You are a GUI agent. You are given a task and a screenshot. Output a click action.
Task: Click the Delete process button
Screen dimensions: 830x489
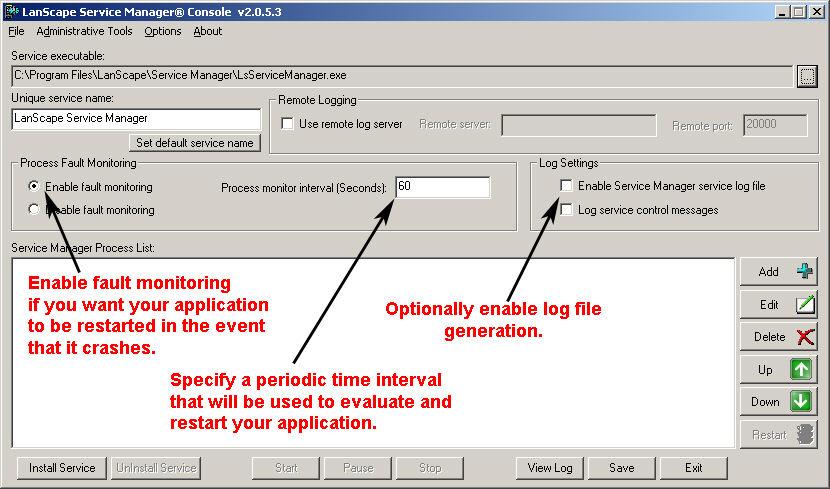pyautogui.click(x=778, y=337)
